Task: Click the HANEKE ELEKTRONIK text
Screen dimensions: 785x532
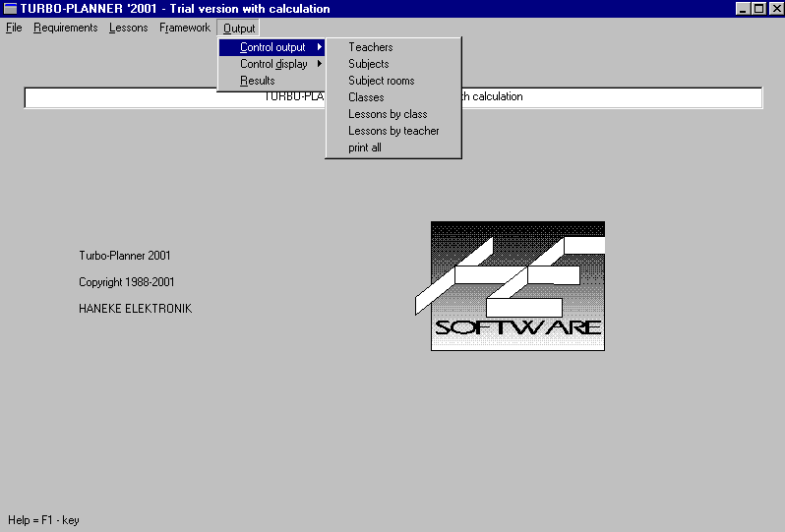Action: click(135, 309)
